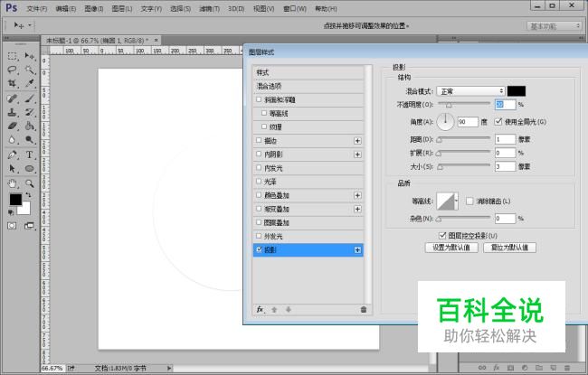Viewport: 588px width, 375px height.
Task: Add another 内阴影 effect with plus
Action: pyautogui.click(x=357, y=155)
